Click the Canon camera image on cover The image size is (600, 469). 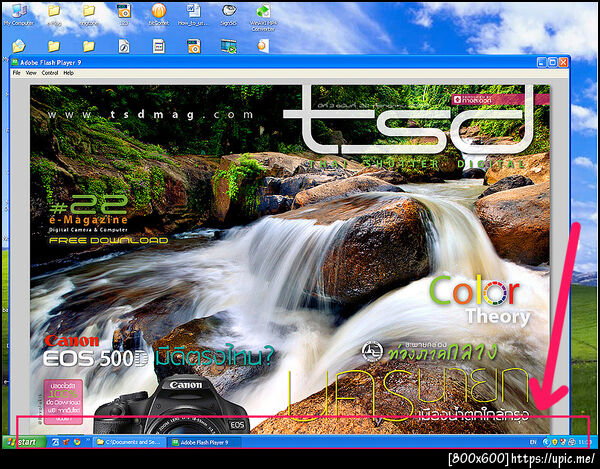171,405
